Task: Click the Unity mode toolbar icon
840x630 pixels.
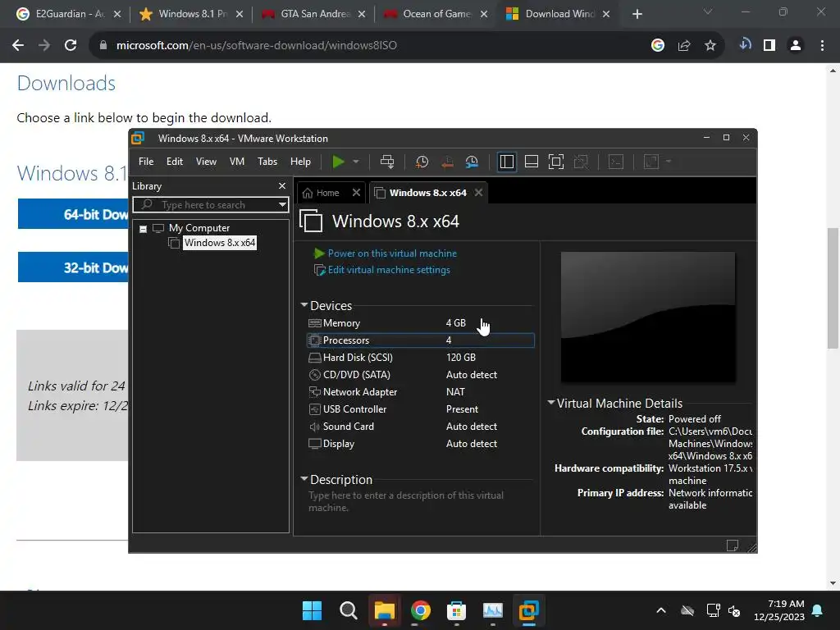Action: click(x=581, y=162)
